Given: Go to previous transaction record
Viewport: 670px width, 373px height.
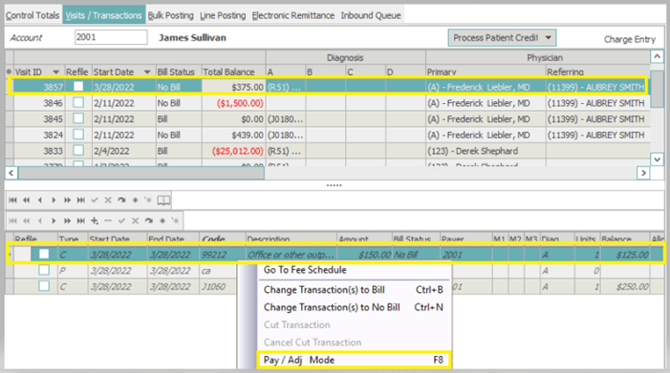Looking at the screenshot, I should 40,221.
